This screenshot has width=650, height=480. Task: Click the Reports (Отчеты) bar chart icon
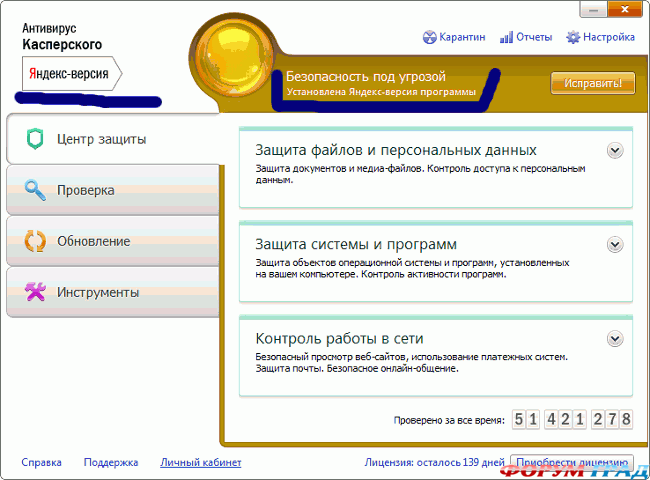pos(506,37)
